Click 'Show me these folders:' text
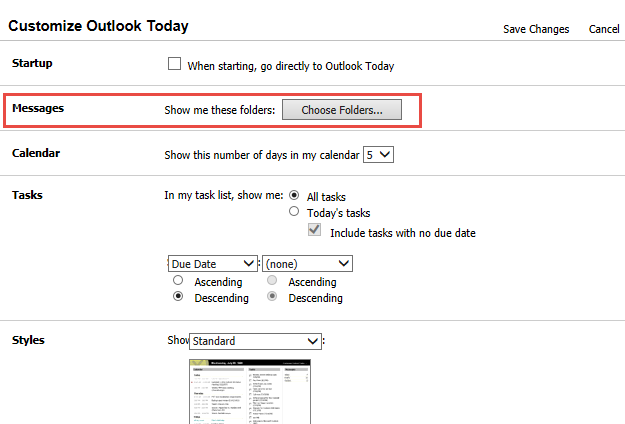 [x=220, y=110]
